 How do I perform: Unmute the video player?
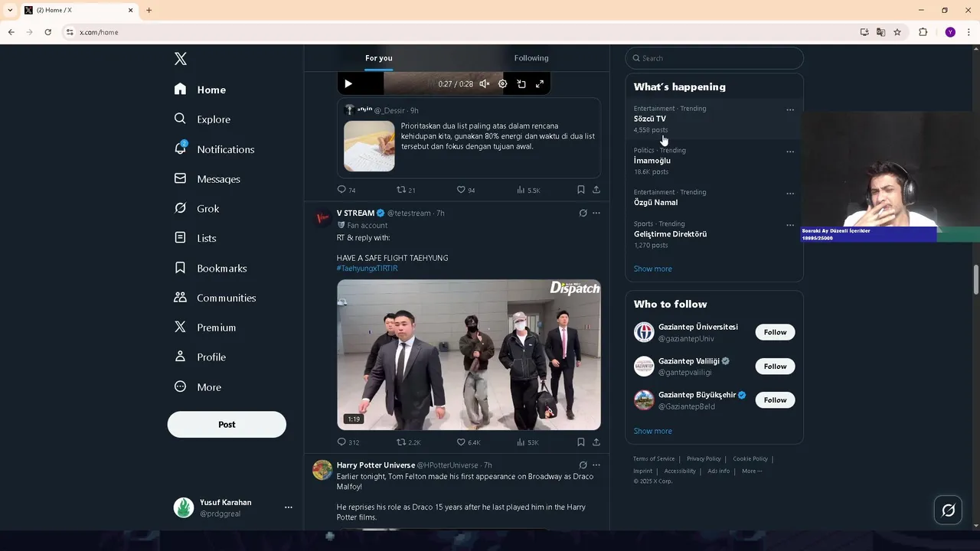tap(485, 84)
